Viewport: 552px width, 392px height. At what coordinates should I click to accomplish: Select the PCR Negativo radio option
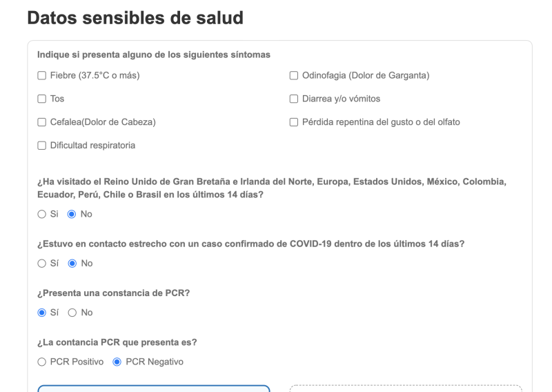[x=117, y=362]
